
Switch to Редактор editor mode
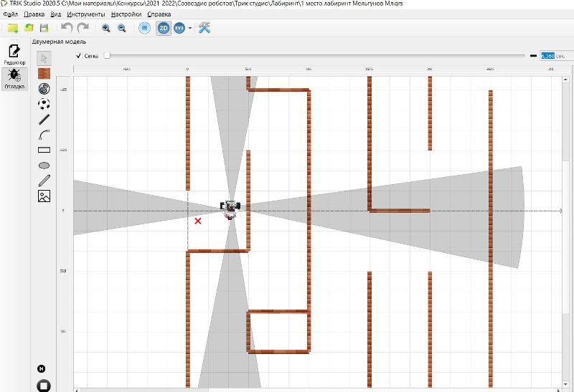tap(14, 54)
